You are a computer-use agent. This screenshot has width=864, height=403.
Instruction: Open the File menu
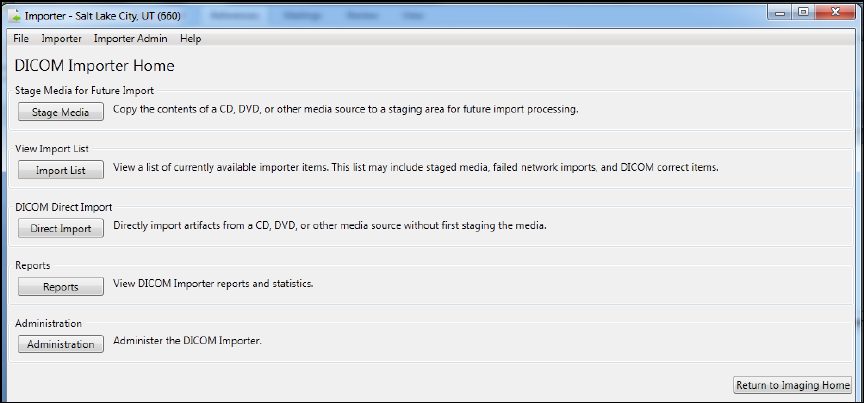(21, 39)
